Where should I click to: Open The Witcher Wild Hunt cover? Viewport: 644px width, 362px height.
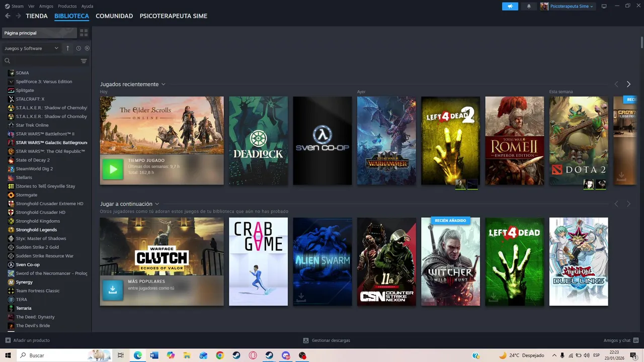(450, 261)
